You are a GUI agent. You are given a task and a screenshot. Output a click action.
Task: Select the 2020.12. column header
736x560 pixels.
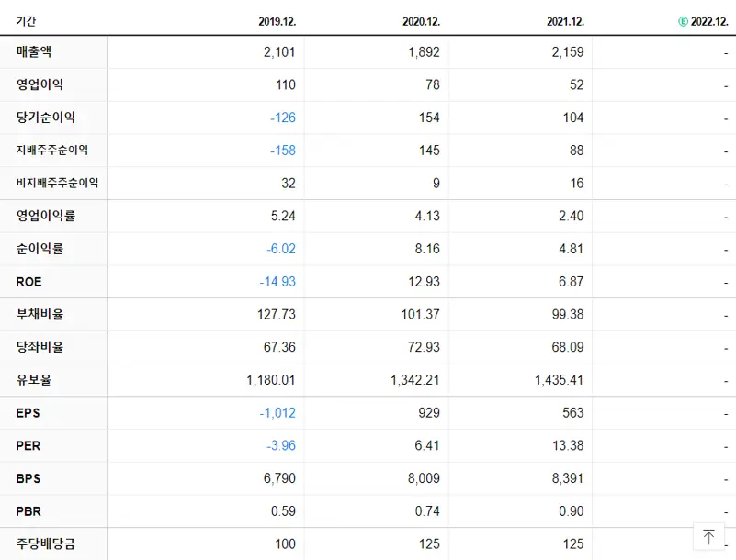click(x=421, y=22)
